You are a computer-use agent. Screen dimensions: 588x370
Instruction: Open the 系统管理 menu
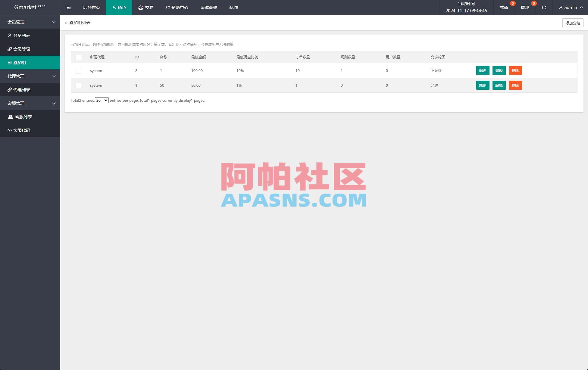[208, 7]
